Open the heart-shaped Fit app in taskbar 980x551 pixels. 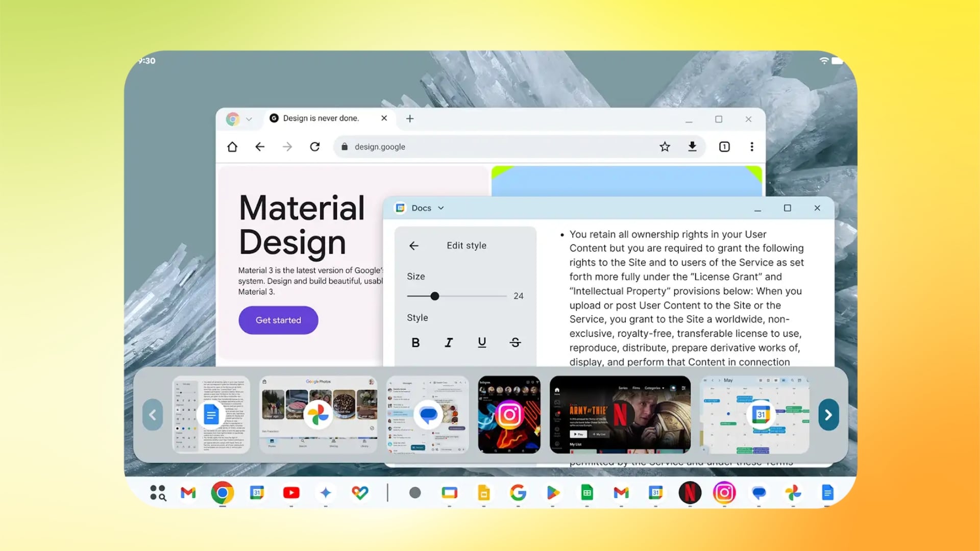coord(360,493)
